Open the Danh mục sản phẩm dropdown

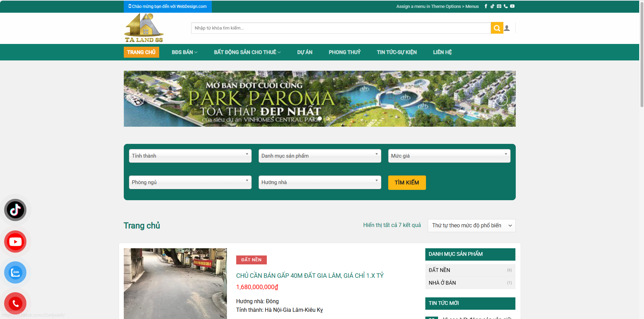320,156
